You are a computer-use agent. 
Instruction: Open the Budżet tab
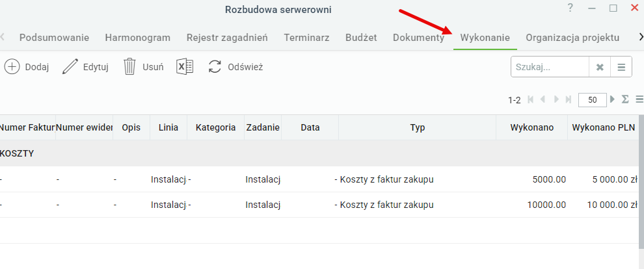click(x=361, y=38)
